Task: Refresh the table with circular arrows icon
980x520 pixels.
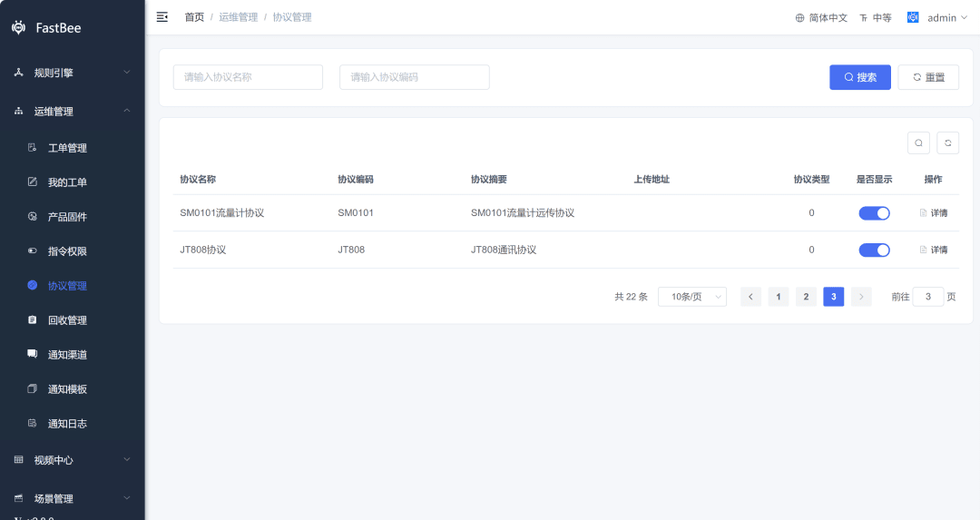Action: coord(947,142)
